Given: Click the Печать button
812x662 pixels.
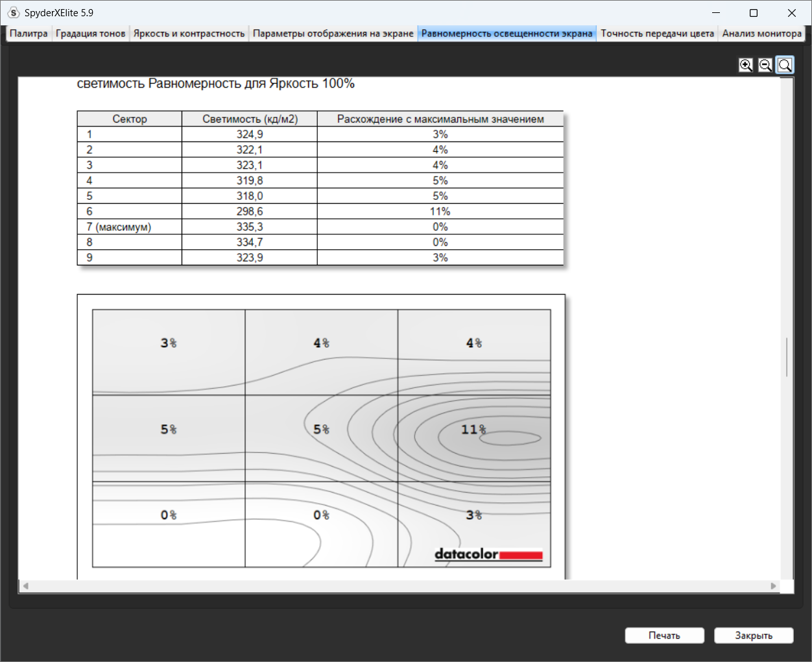Looking at the screenshot, I should click(664, 635).
